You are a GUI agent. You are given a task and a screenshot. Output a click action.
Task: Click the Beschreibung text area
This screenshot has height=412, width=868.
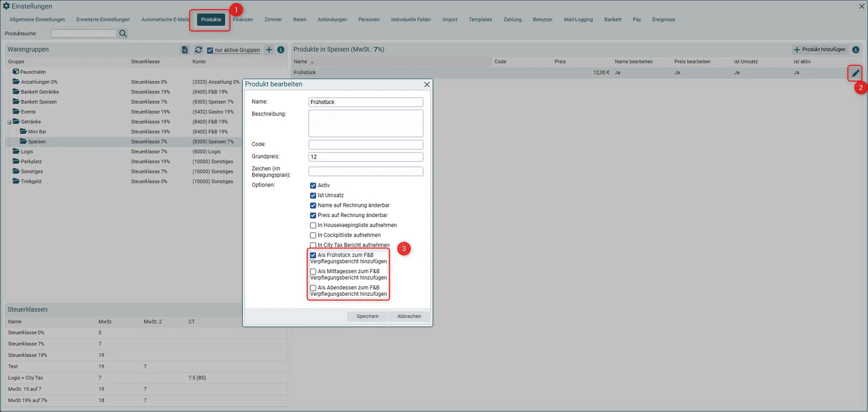(x=366, y=123)
